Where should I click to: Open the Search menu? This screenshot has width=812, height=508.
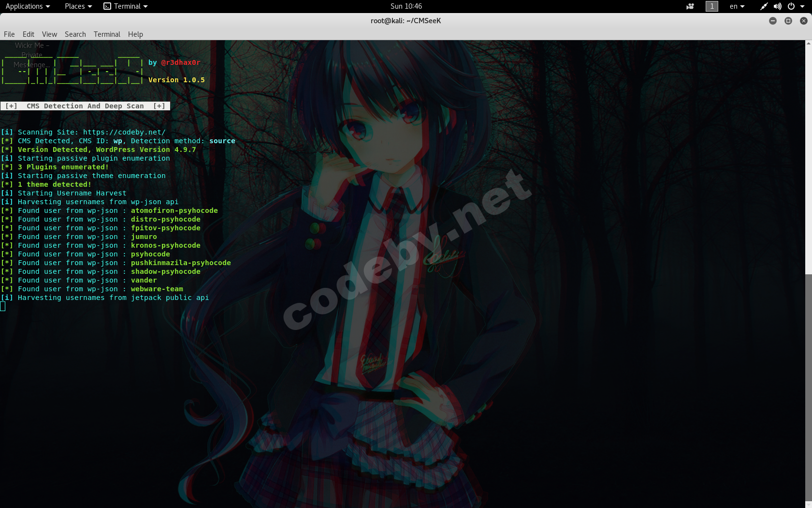point(75,34)
